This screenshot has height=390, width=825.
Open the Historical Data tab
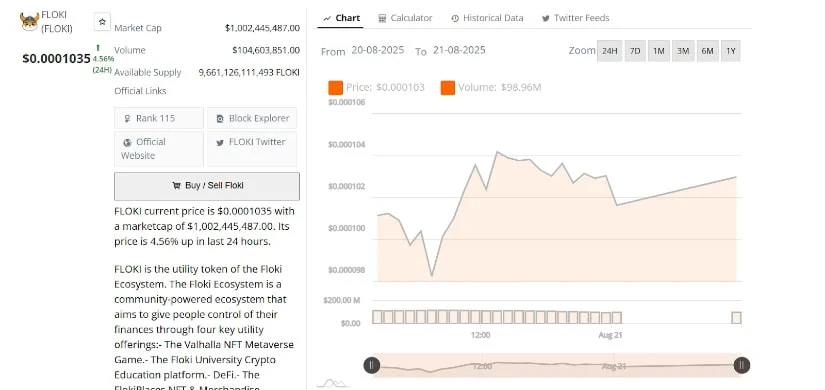pos(487,18)
